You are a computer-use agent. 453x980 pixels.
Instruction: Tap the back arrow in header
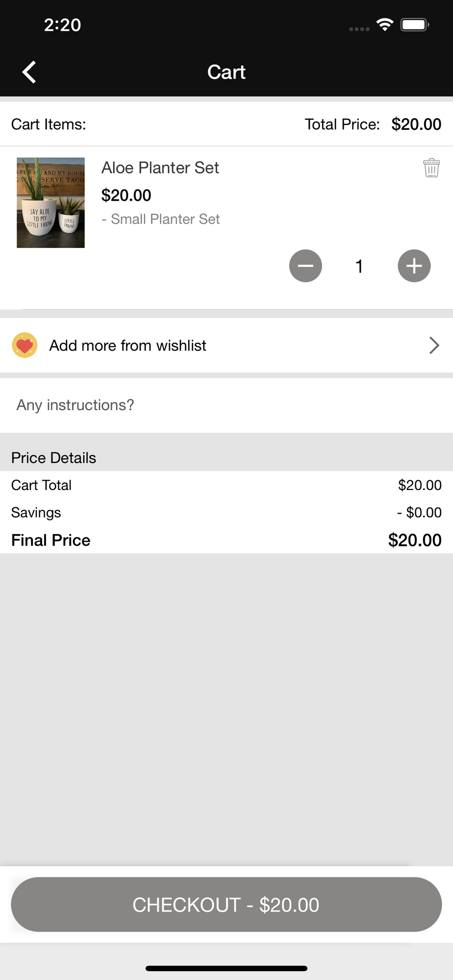[29, 72]
